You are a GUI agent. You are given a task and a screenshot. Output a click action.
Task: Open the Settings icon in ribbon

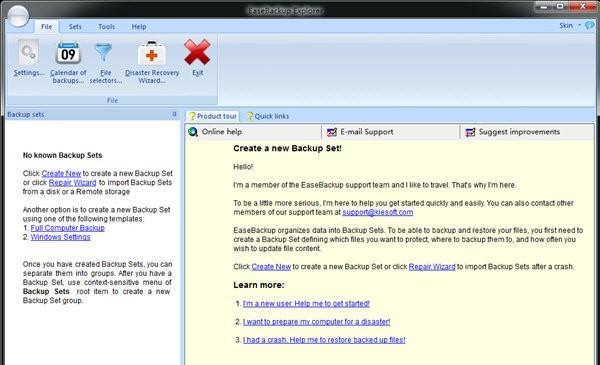29,52
